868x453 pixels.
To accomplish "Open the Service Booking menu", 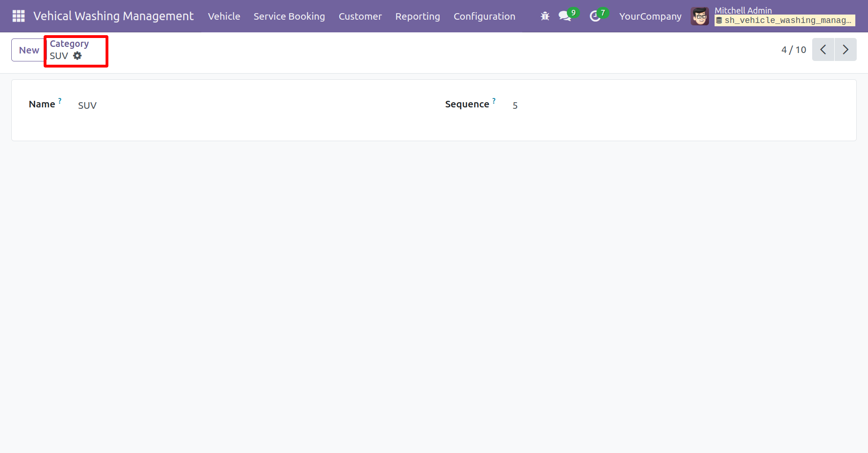I will [x=289, y=16].
